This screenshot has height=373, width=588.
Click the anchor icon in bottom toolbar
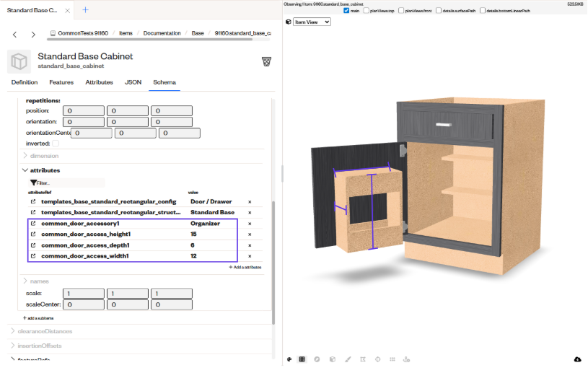tap(406, 359)
